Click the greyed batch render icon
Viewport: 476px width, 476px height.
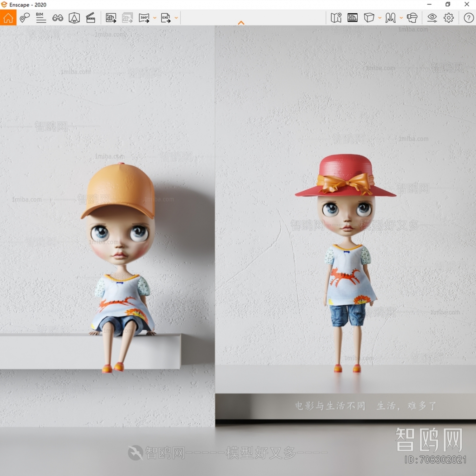(127, 18)
